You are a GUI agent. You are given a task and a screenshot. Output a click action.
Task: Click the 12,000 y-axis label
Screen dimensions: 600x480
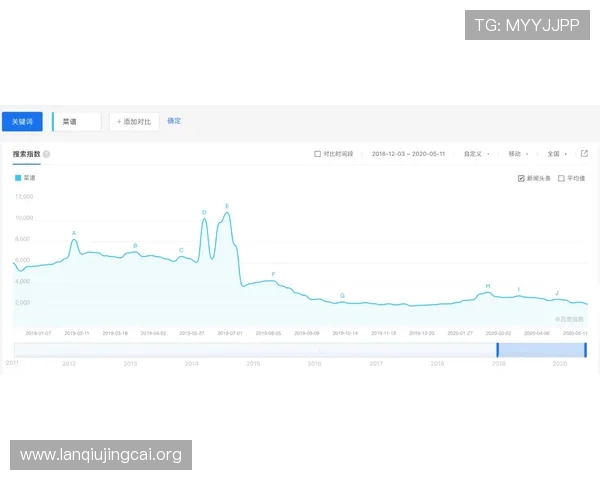tap(24, 197)
